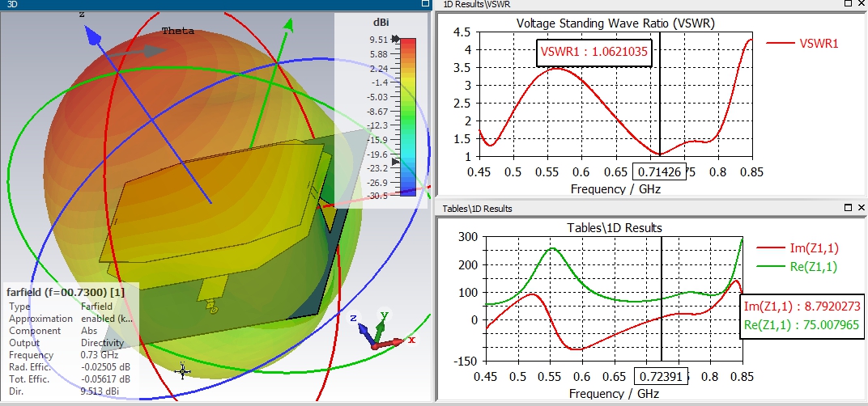Screen dimensions: 868x406
Task: Click the Tables\1D Results plot title
Action: [x=615, y=228]
